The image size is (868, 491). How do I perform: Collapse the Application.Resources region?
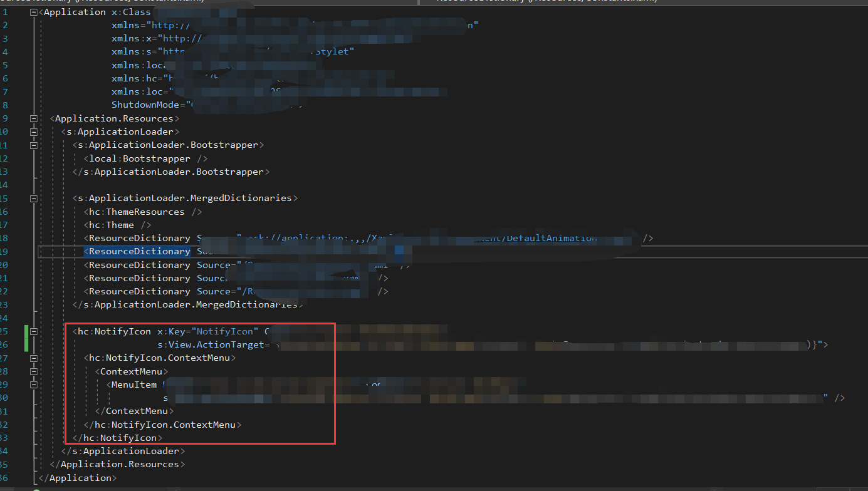[33, 118]
